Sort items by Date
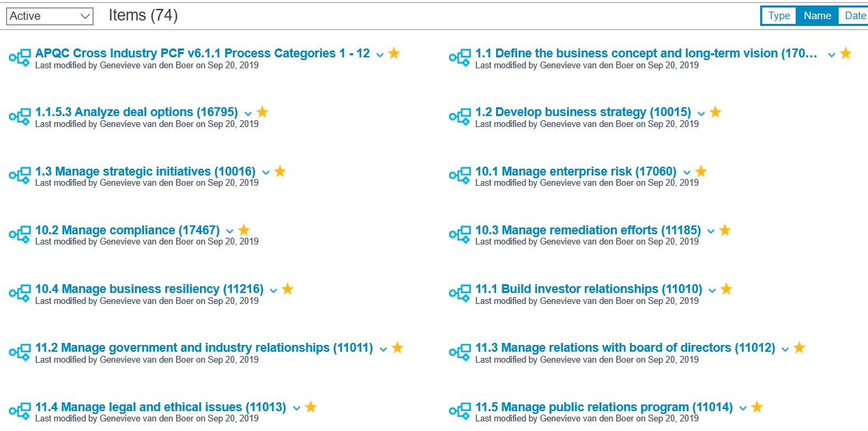The width and height of the screenshot is (868, 431). [x=855, y=16]
